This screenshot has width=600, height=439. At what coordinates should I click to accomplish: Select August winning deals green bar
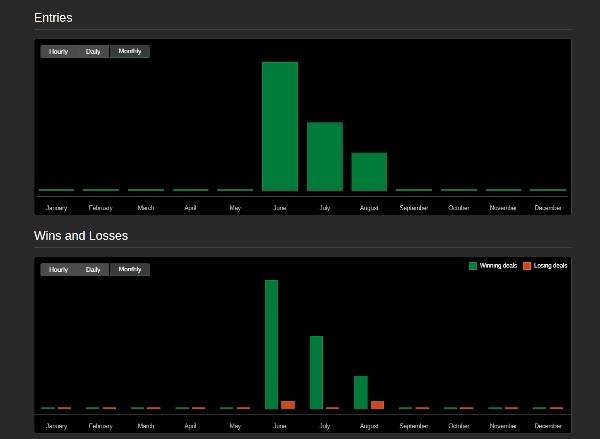pyautogui.click(x=361, y=392)
